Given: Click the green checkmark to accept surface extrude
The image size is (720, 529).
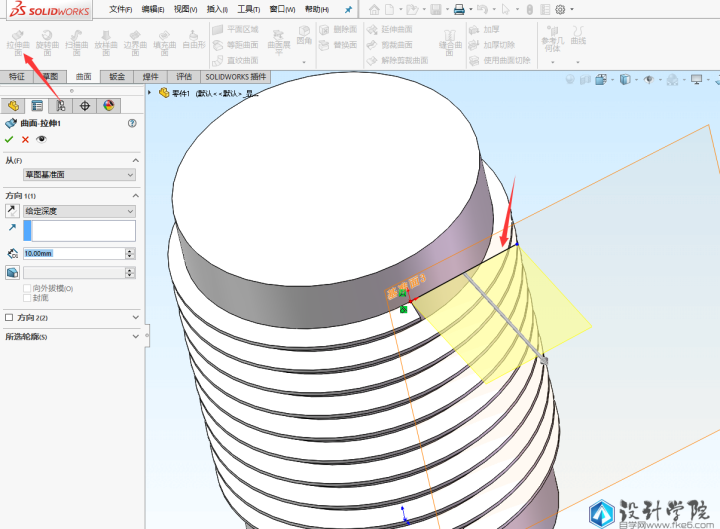Looking at the screenshot, I should click(x=9, y=139).
